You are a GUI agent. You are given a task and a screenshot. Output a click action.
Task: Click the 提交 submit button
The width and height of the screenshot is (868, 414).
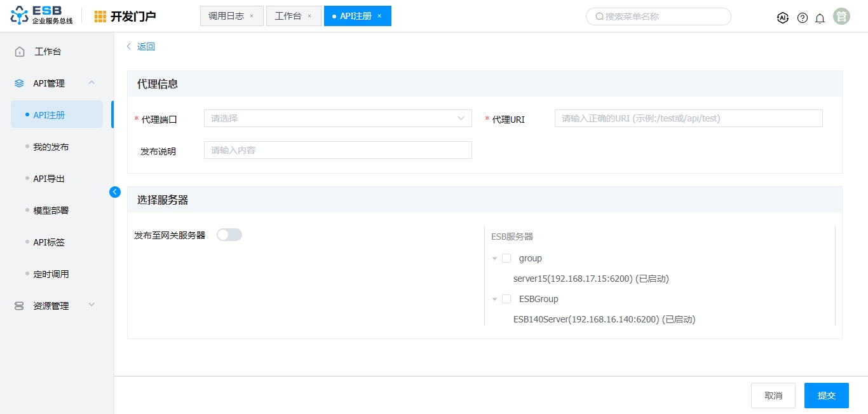click(x=826, y=396)
